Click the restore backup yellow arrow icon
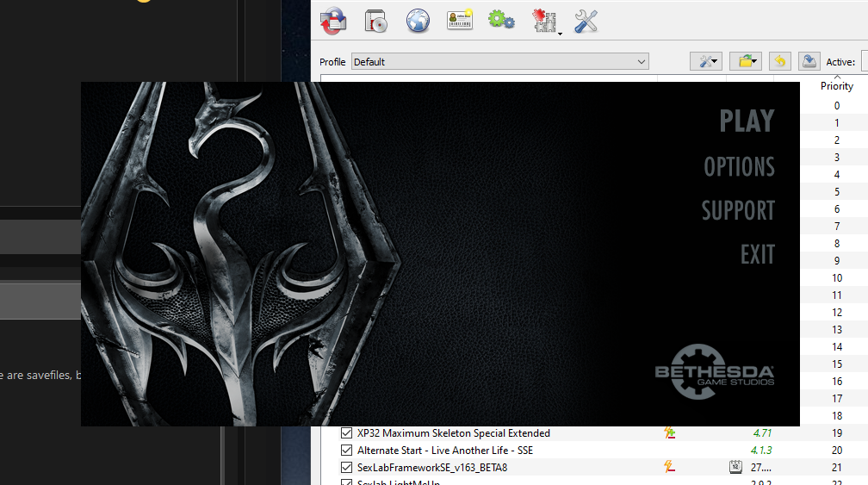This screenshot has width=868, height=485. click(780, 61)
